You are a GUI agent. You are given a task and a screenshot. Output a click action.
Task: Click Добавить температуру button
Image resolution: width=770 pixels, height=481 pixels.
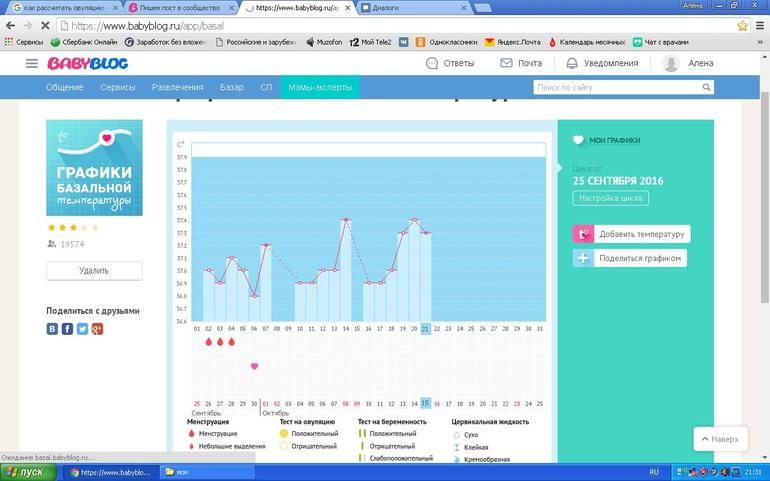click(631, 234)
